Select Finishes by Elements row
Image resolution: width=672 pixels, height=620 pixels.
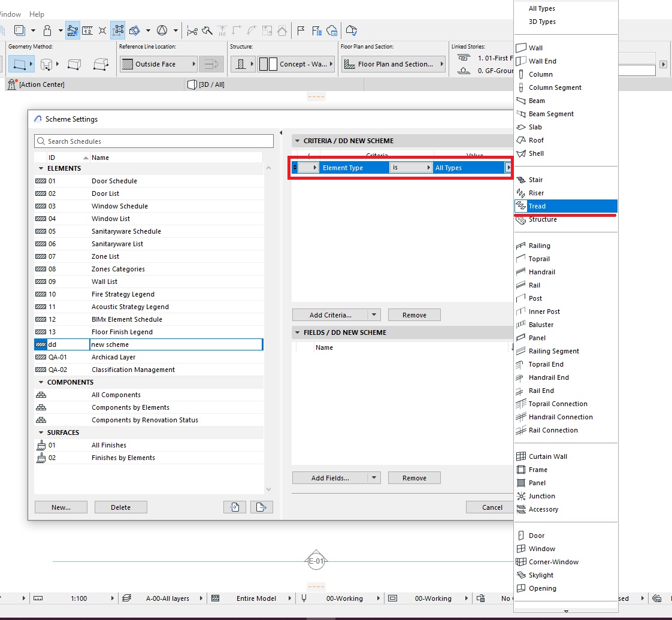pos(149,458)
